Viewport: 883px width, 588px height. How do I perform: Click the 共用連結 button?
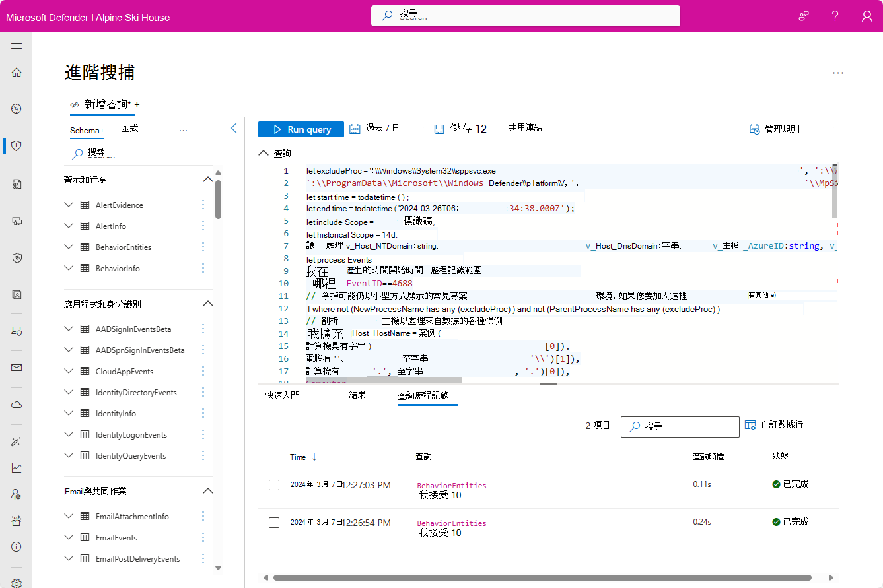[525, 128]
